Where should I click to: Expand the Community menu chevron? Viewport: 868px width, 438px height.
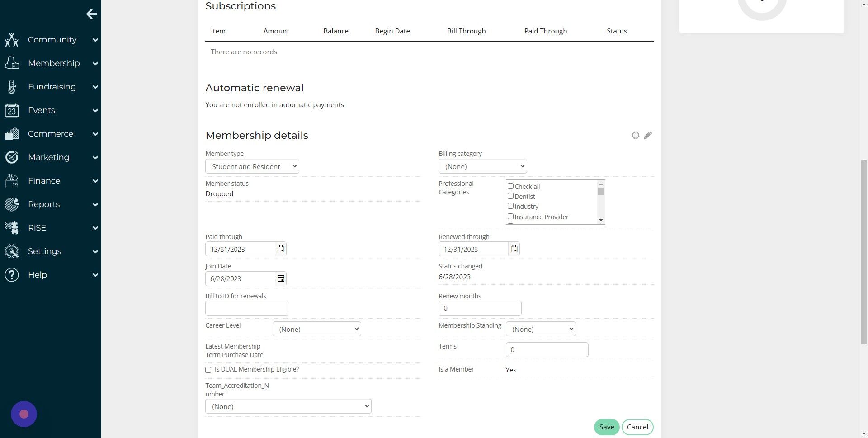[x=95, y=40]
